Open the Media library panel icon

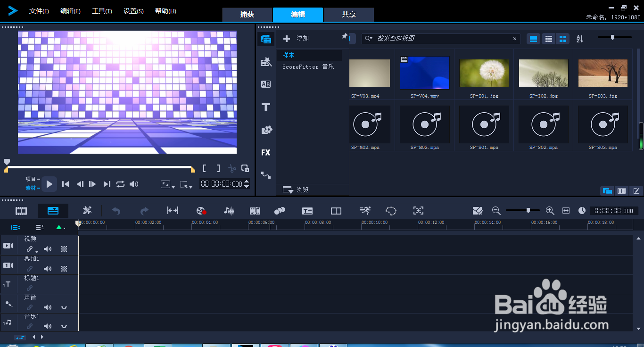pyautogui.click(x=266, y=39)
